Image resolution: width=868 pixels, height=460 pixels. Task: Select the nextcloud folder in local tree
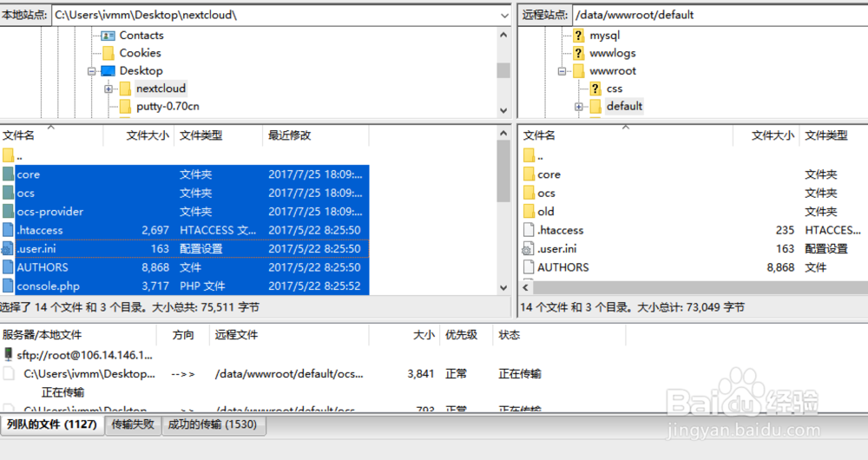tap(161, 89)
